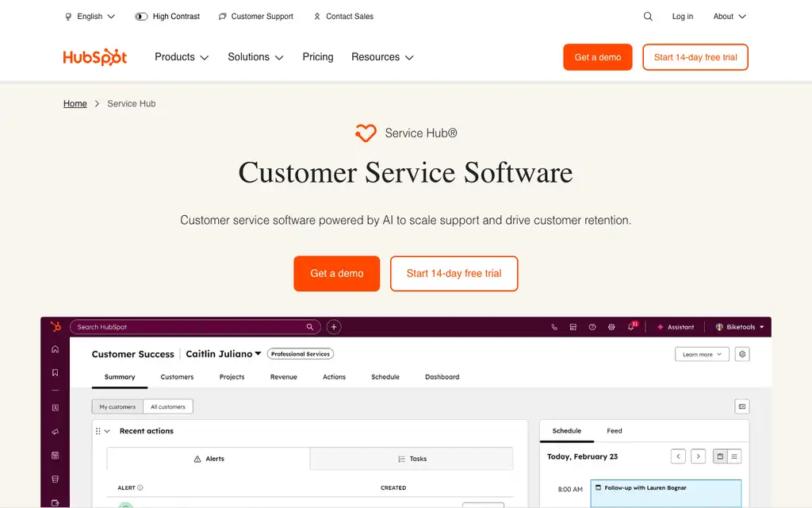Open the settings gear icon in app bar
Viewport: 812px width, 508px height.
(611, 327)
